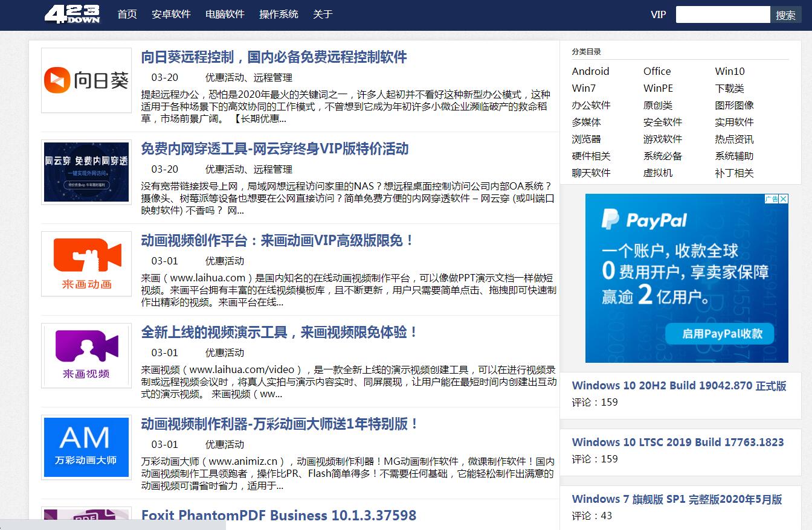Image resolution: width=812 pixels, height=530 pixels.
Task: Open the 安卓软件 menu item
Action: click(x=171, y=14)
